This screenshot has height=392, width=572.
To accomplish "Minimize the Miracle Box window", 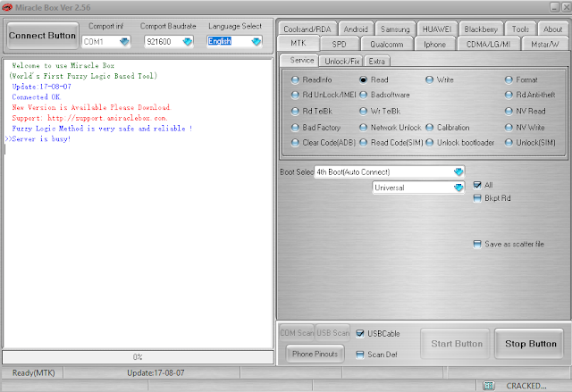I will (x=555, y=7).
